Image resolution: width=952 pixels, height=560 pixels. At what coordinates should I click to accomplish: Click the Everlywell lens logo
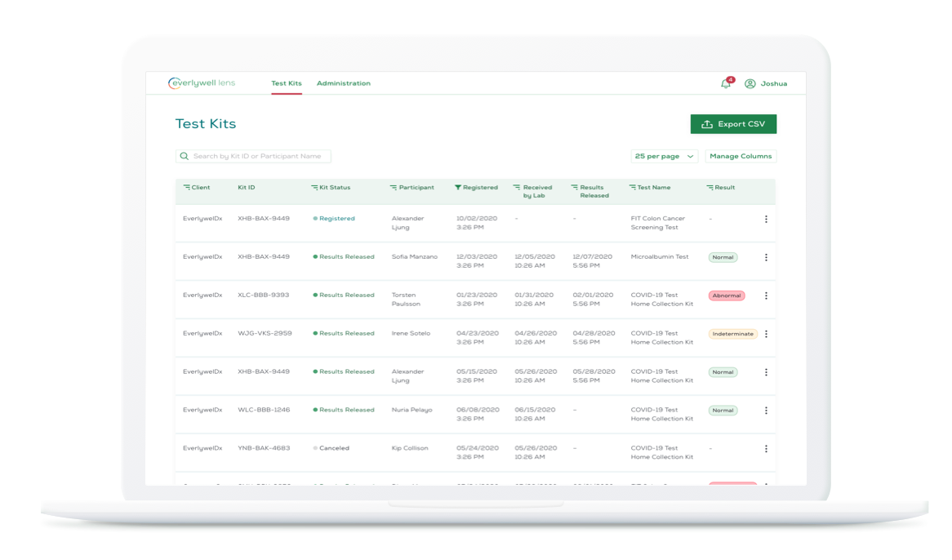coord(202,83)
